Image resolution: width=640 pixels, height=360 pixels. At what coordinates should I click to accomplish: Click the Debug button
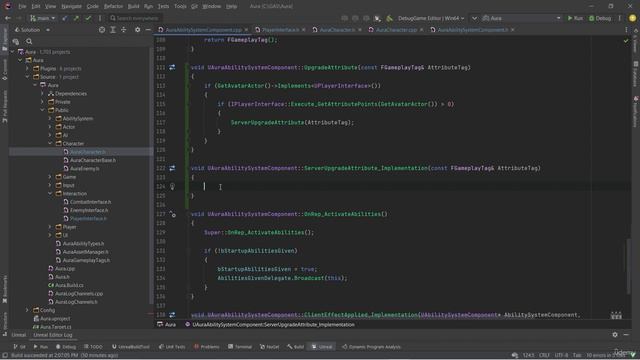600,18
